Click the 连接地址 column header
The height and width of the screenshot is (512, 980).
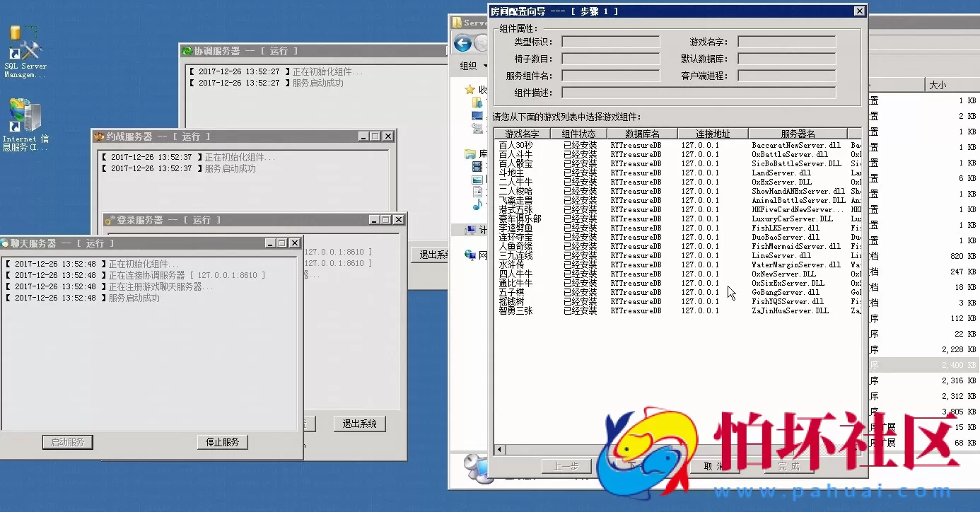point(712,134)
